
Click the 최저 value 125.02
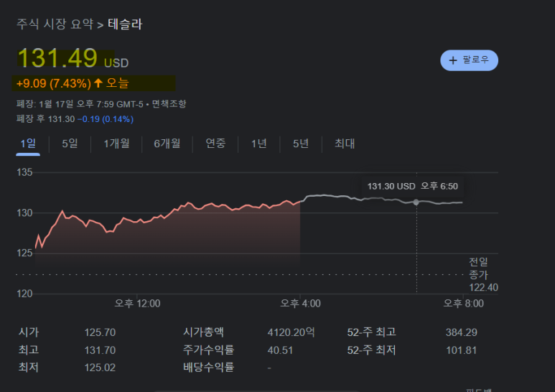pos(100,368)
